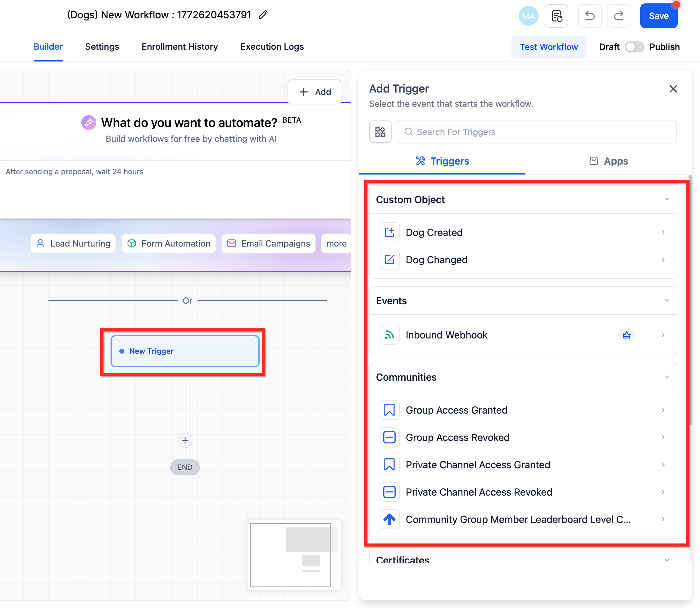700x608 pixels.
Task: Open Dog Created trigger chevron
Action: pos(663,232)
